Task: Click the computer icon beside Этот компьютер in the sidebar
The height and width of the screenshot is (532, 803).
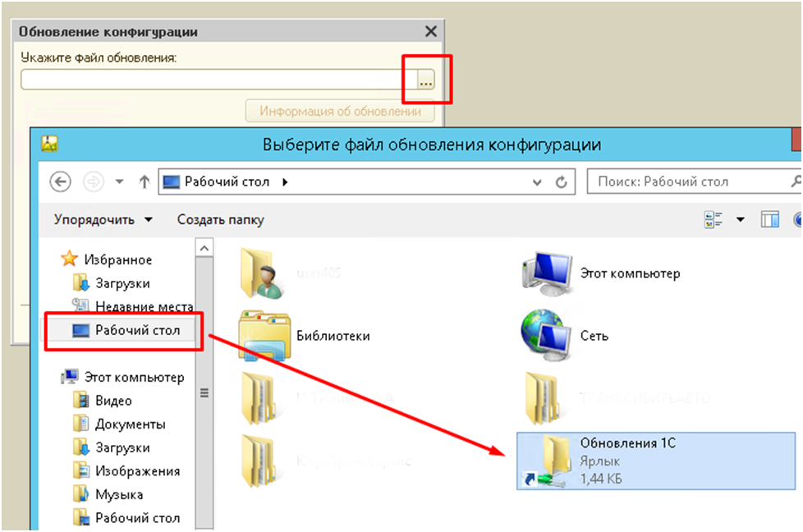Action: coord(70,378)
